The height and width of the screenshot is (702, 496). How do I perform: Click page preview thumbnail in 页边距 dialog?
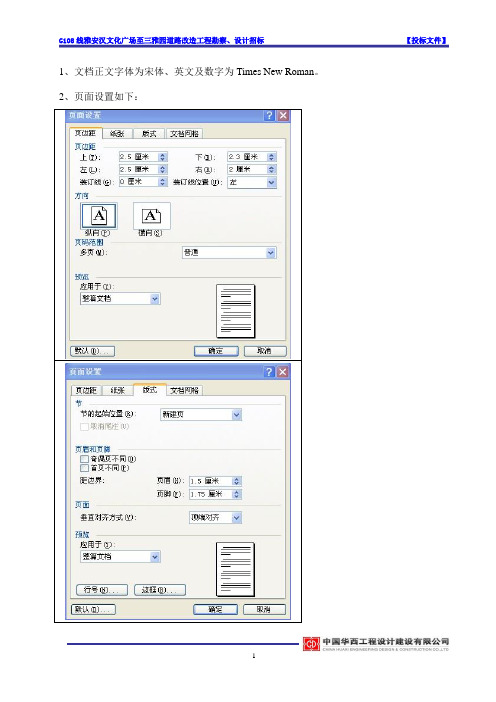point(235,311)
